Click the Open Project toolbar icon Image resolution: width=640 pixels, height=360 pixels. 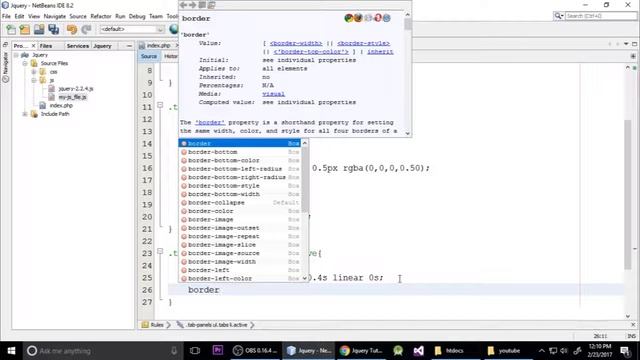[39, 29]
